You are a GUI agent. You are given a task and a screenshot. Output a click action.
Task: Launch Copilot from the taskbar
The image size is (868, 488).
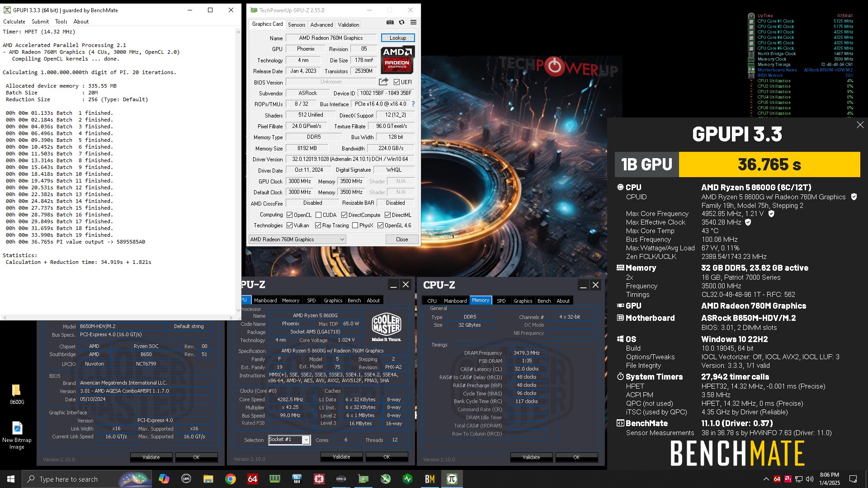(164, 479)
